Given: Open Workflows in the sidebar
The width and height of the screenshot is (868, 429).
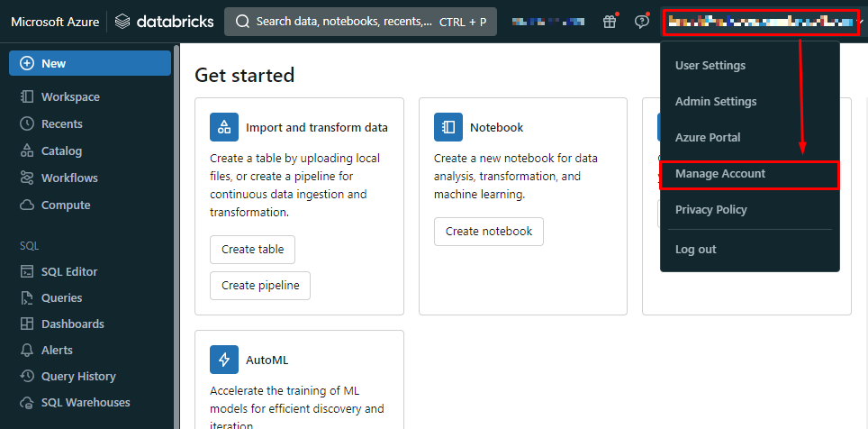Looking at the screenshot, I should (x=69, y=178).
